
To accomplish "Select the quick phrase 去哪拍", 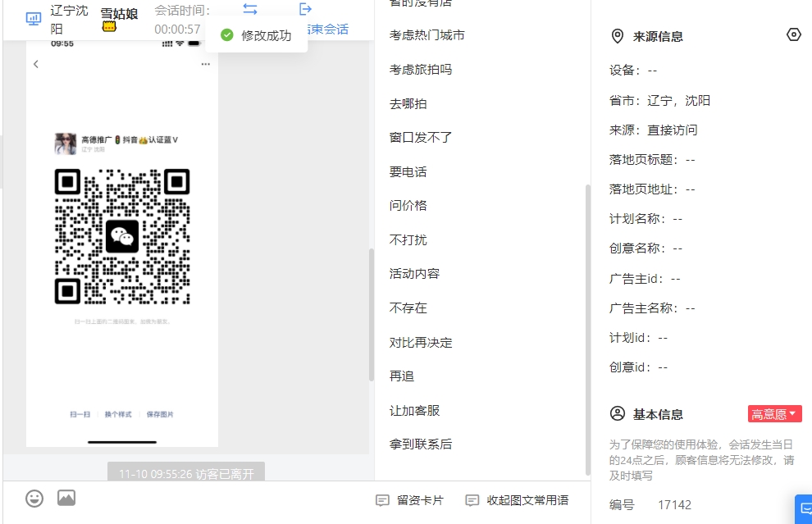I will click(x=408, y=103).
